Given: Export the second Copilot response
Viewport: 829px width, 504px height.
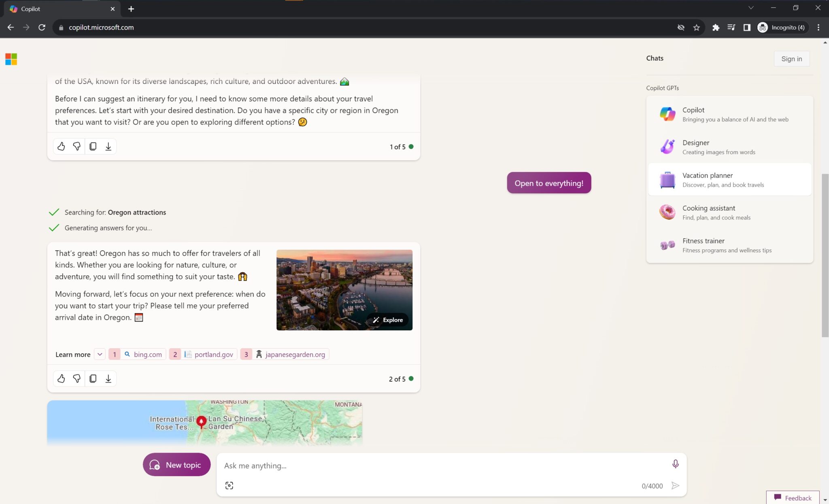Looking at the screenshot, I should click(x=108, y=379).
